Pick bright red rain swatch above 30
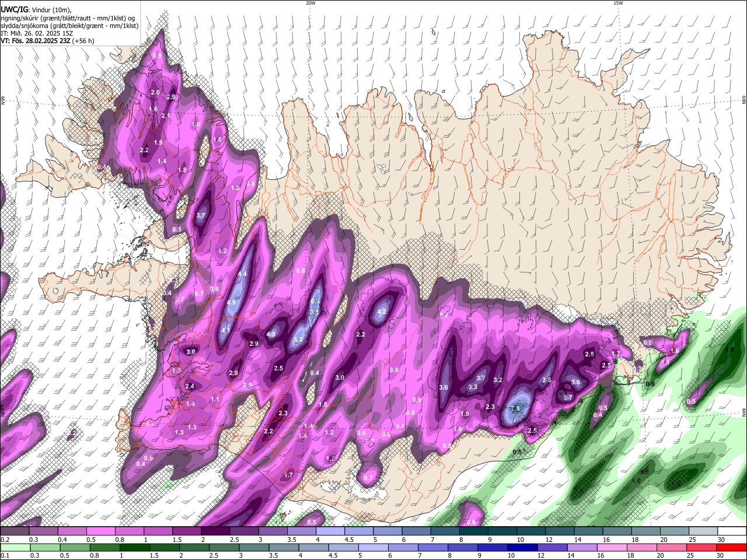This screenshot has height=560, width=747. (731, 548)
